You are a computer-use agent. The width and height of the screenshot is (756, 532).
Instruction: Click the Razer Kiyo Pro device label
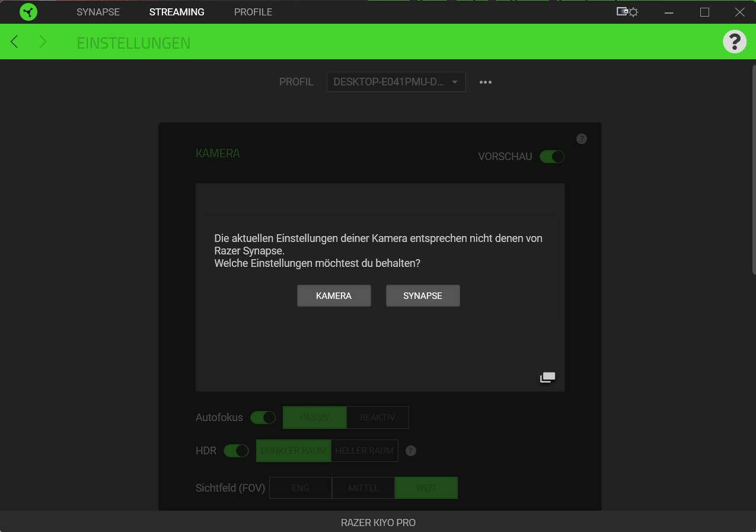pyautogui.click(x=378, y=523)
